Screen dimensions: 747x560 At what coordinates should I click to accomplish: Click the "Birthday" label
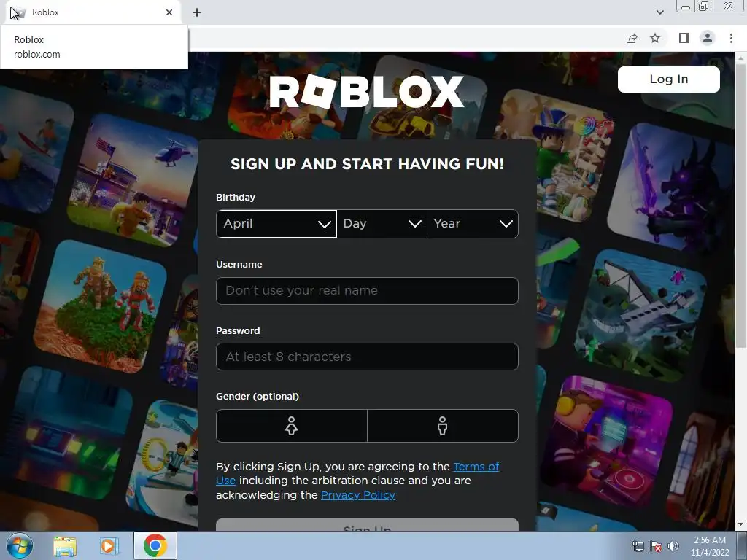click(x=236, y=197)
